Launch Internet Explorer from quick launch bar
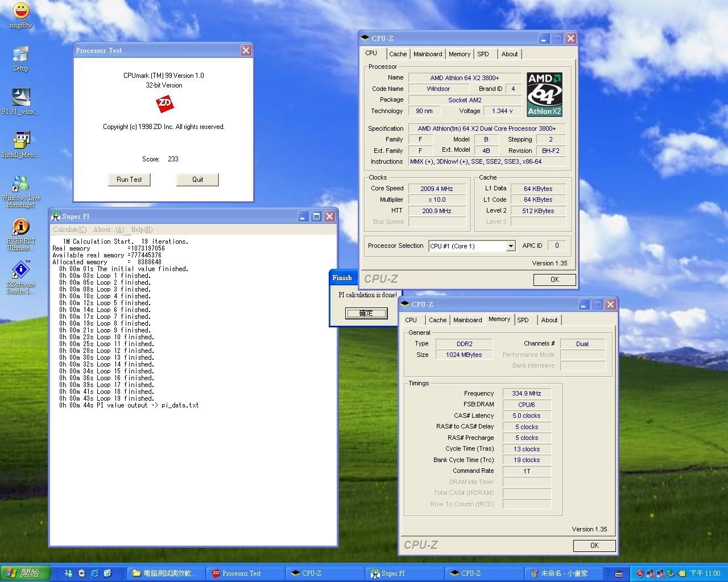The image size is (728, 582). (95, 573)
